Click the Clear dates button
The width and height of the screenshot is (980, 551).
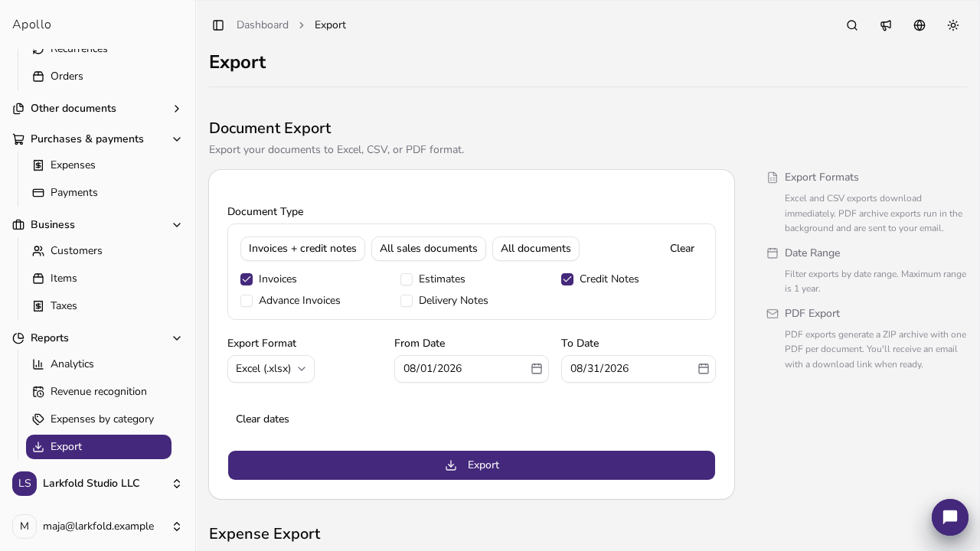[263, 419]
